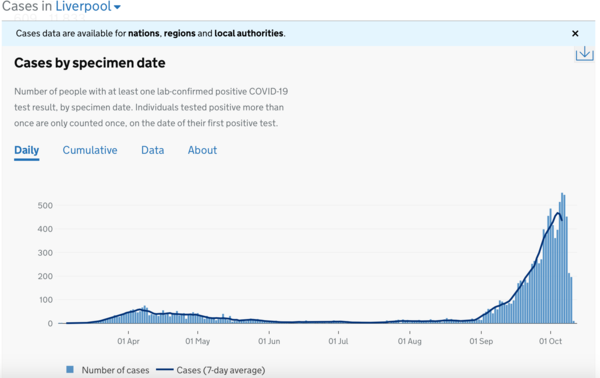Image resolution: width=600 pixels, height=378 pixels.
Task: Click the 200 y-axis value
Action: click(45, 277)
